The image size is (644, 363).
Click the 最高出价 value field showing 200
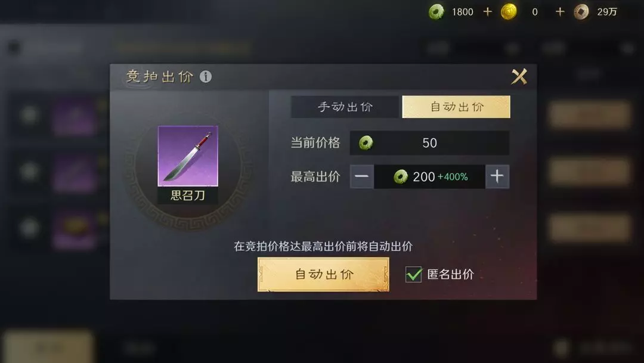pos(429,176)
